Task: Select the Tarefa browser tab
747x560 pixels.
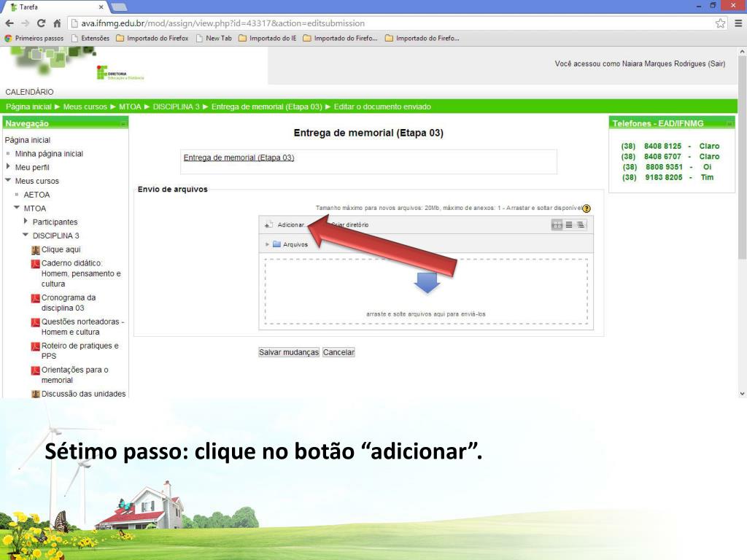Action: coord(55,7)
